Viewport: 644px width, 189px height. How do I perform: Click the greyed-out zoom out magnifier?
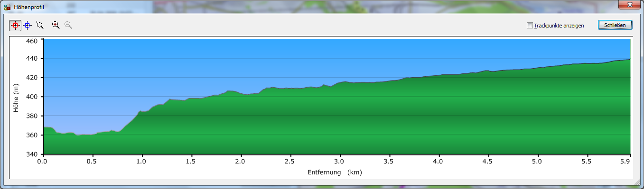coord(68,25)
